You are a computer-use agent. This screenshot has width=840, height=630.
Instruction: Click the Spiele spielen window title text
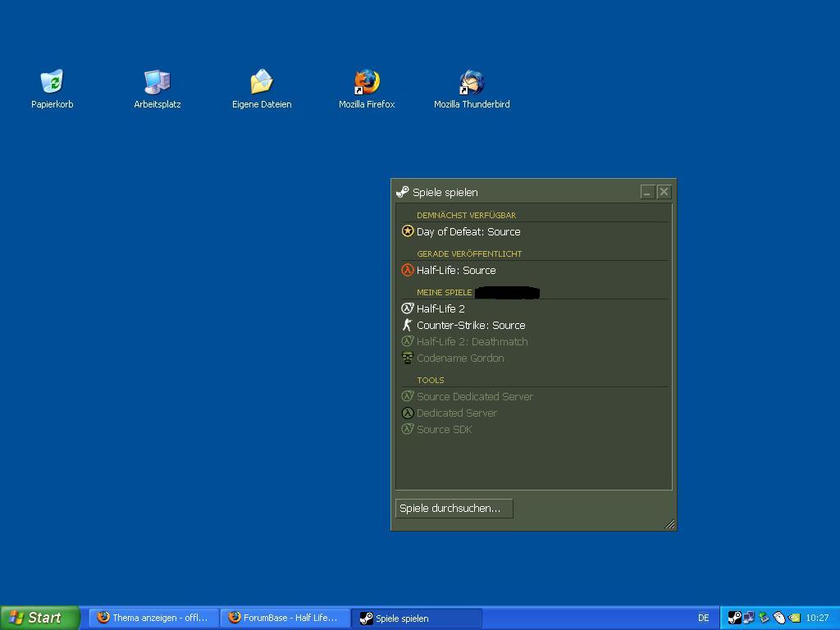[x=445, y=192]
